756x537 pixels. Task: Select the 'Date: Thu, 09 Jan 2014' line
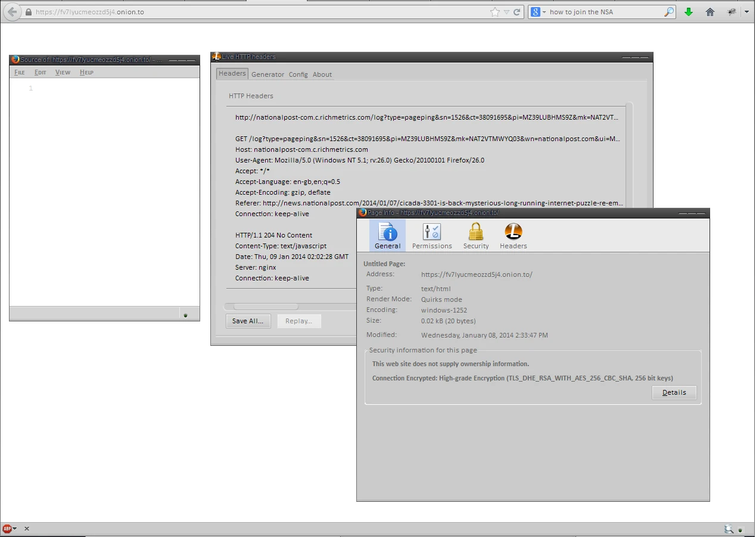click(292, 257)
